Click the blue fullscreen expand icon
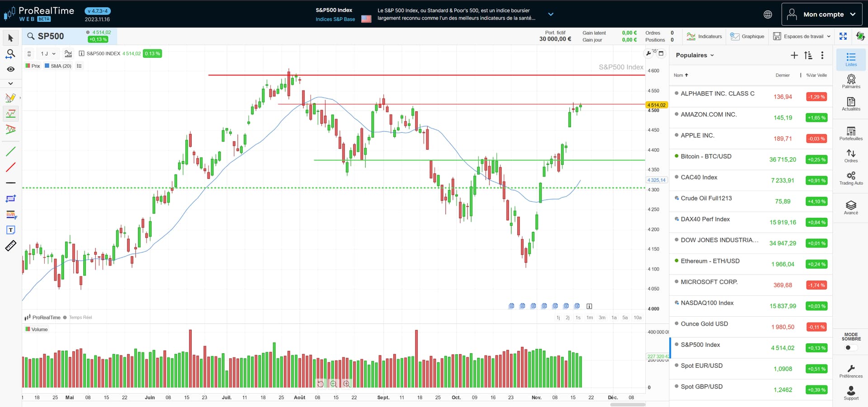The image size is (868, 407). pos(843,36)
